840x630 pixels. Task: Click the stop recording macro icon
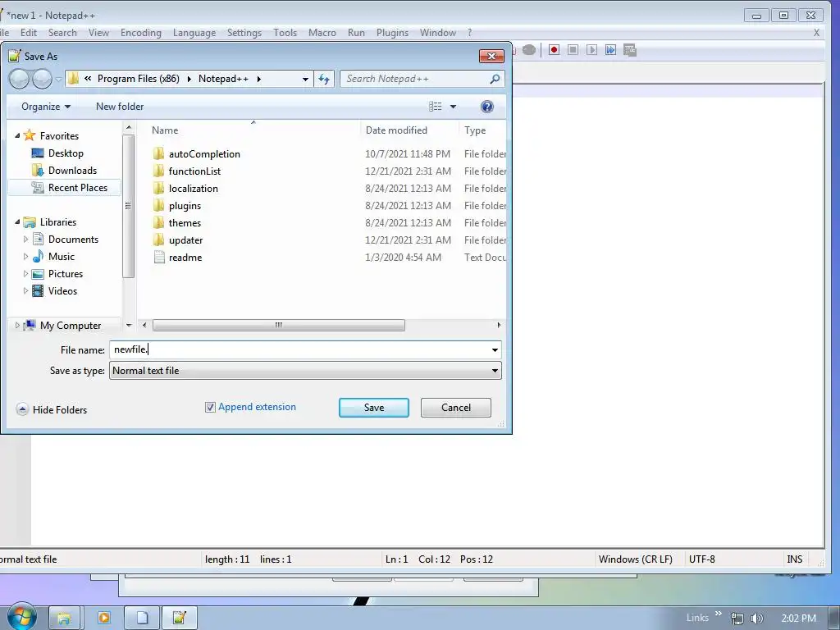573,50
